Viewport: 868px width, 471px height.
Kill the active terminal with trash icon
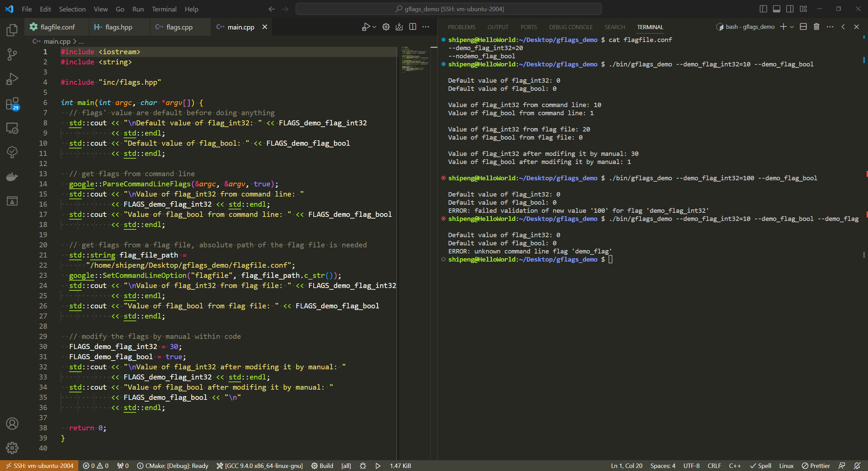click(x=816, y=26)
